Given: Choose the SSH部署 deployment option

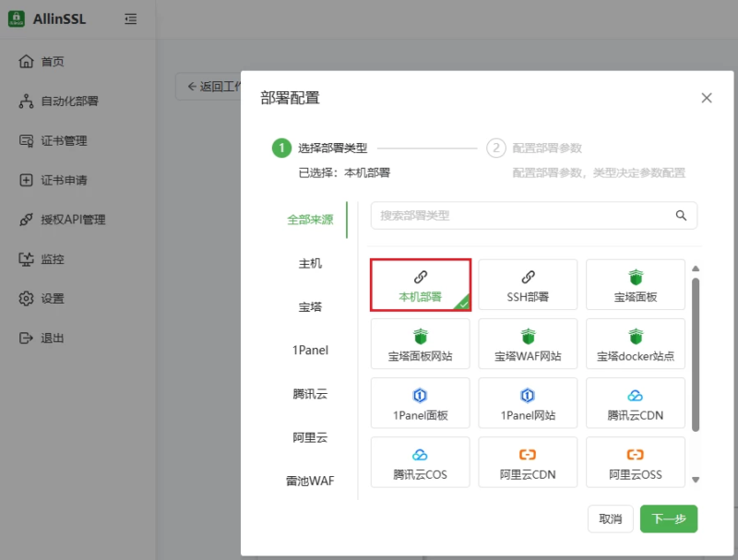Looking at the screenshot, I should pyautogui.click(x=528, y=284).
